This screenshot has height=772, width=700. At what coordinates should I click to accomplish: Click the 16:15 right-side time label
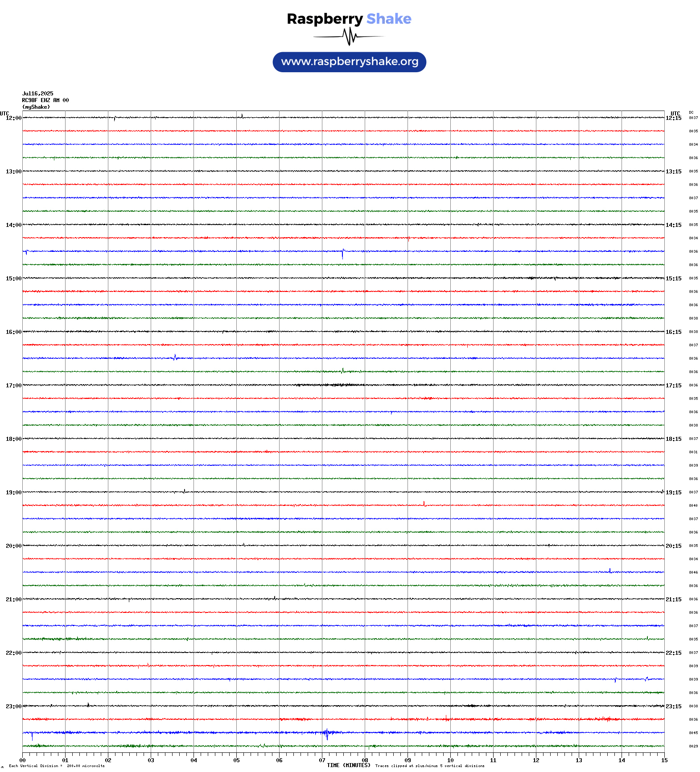click(x=674, y=332)
